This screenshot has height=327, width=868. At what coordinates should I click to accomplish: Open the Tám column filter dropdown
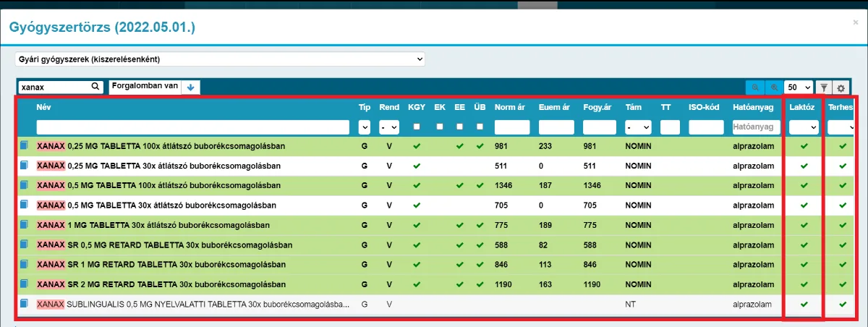click(x=638, y=127)
